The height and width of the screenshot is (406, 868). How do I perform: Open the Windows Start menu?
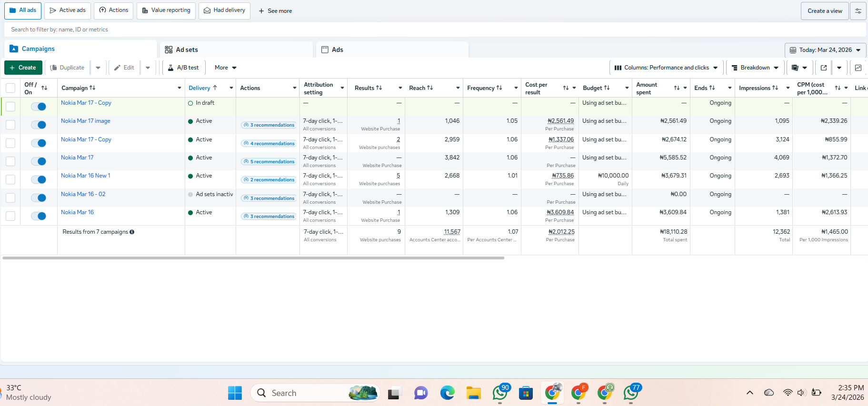tap(235, 393)
